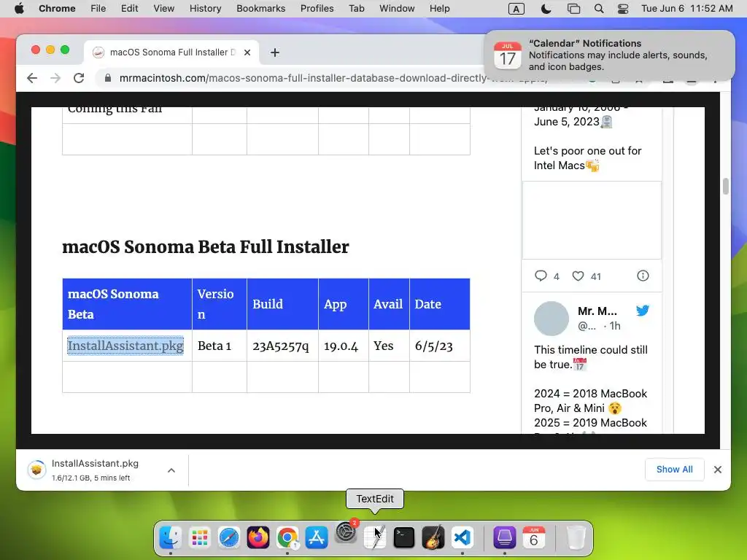Close the macOS Sonoma Full Installer tab

click(247, 52)
